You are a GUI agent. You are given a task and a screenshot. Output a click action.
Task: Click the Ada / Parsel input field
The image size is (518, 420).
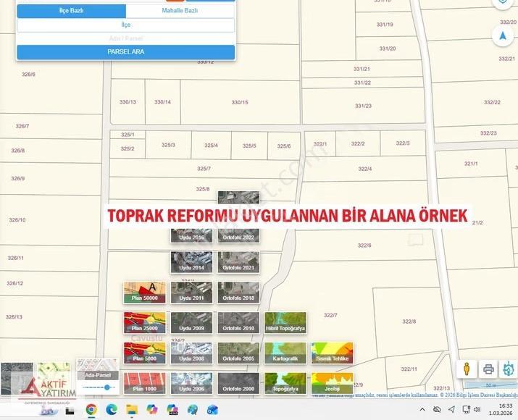click(x=126, y=38)
